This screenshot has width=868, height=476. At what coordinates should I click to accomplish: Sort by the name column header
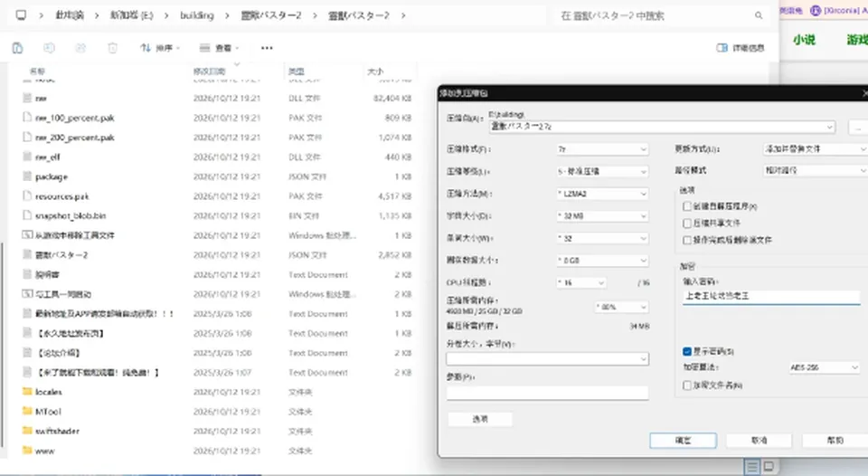(x=37, y=71)
